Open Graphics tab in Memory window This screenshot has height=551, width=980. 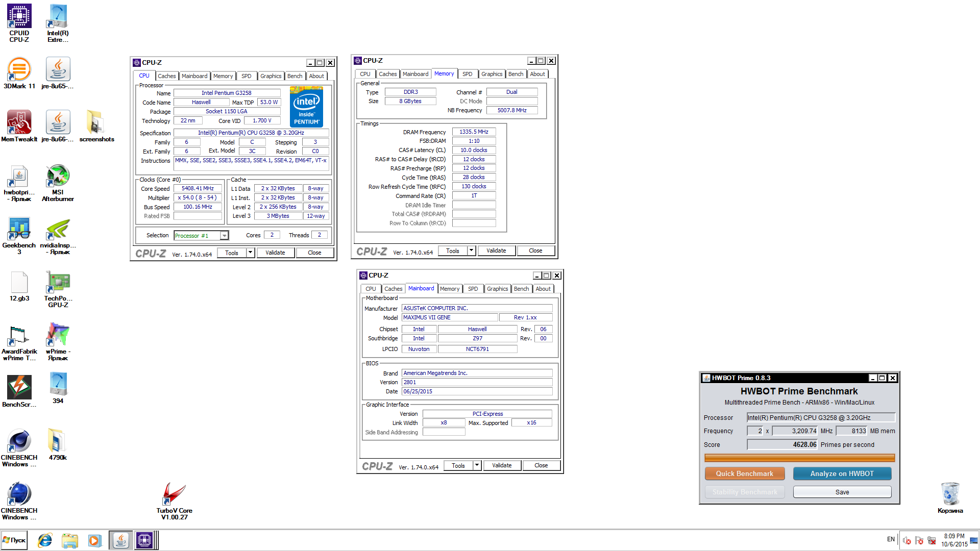coord(492,74)
